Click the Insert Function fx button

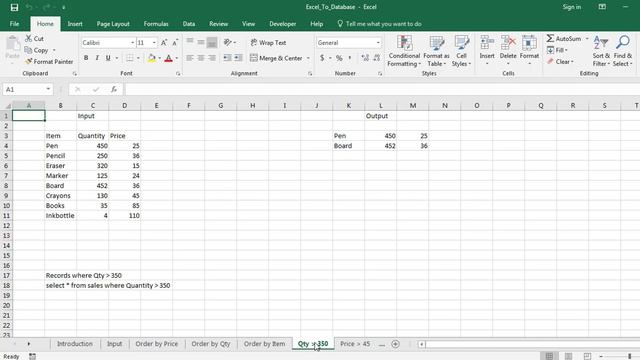click(114, 89)
